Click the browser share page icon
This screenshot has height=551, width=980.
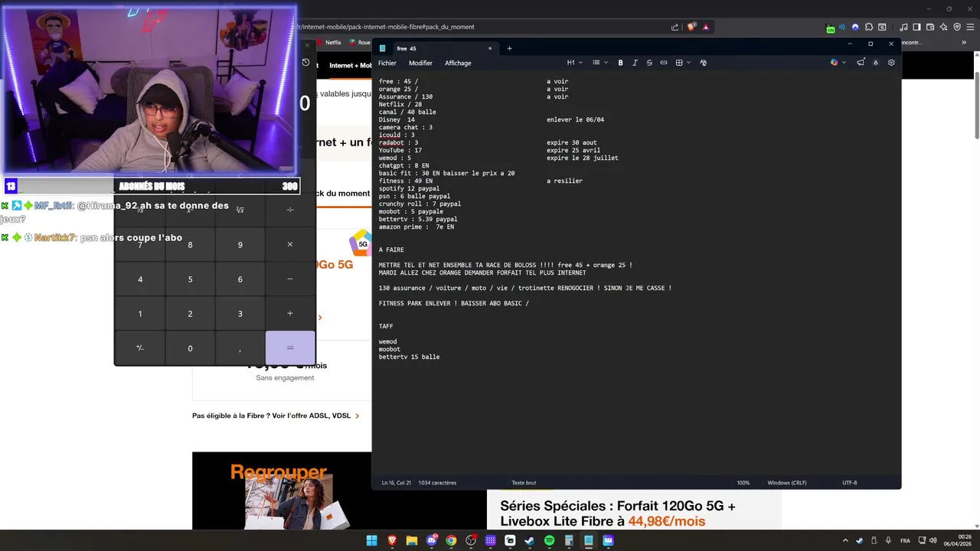(675, 27)
